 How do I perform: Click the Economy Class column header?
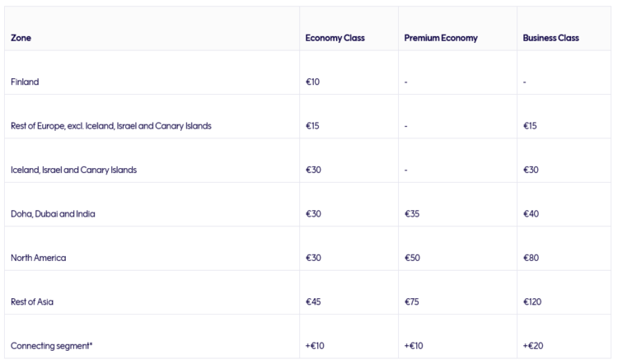[335, 38]
